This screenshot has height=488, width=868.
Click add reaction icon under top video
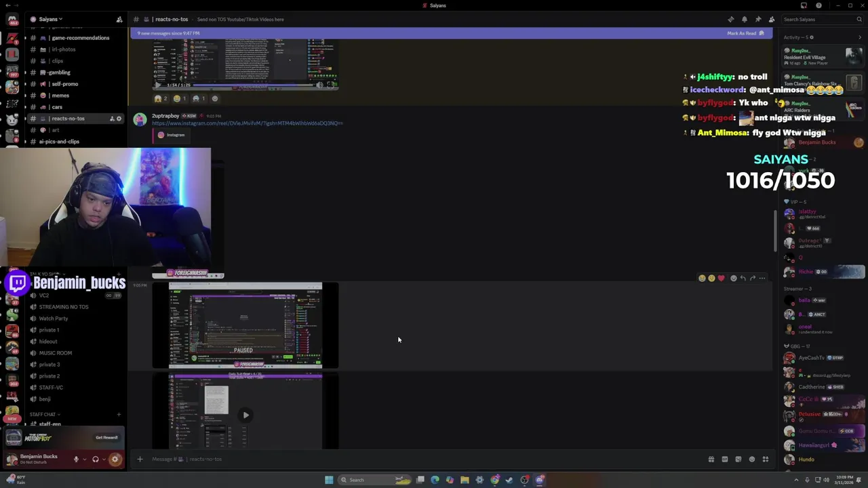215,98
